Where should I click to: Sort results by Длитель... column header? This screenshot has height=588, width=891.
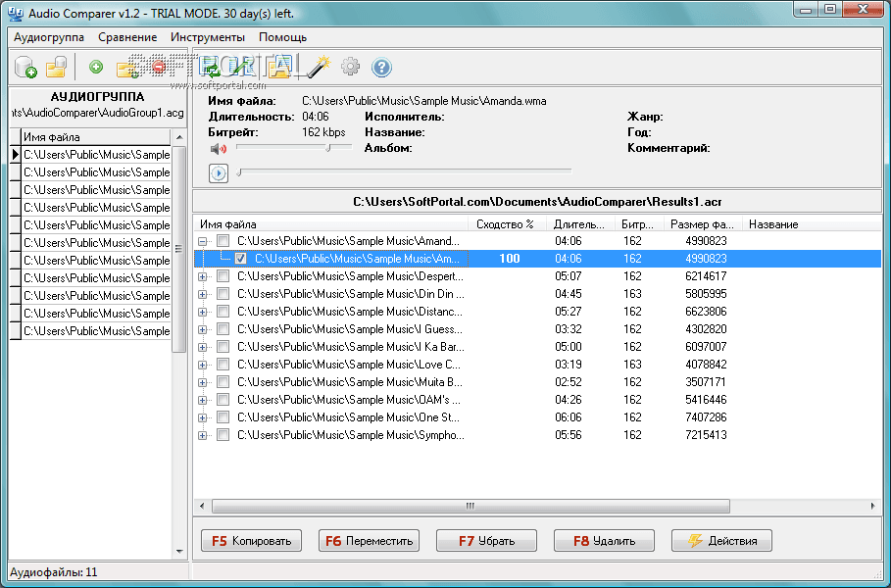(x=580, y=224)
